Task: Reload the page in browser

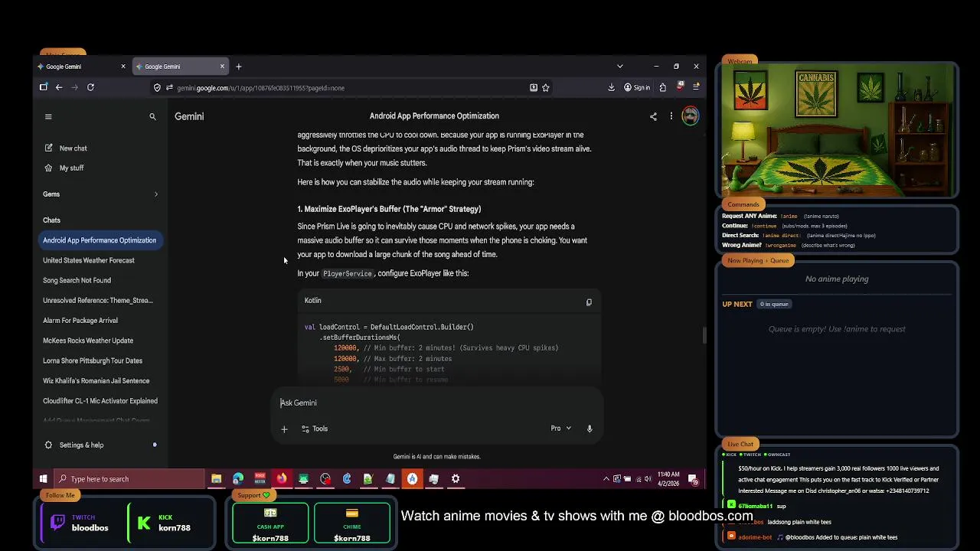Action: [x=90, y=87]
